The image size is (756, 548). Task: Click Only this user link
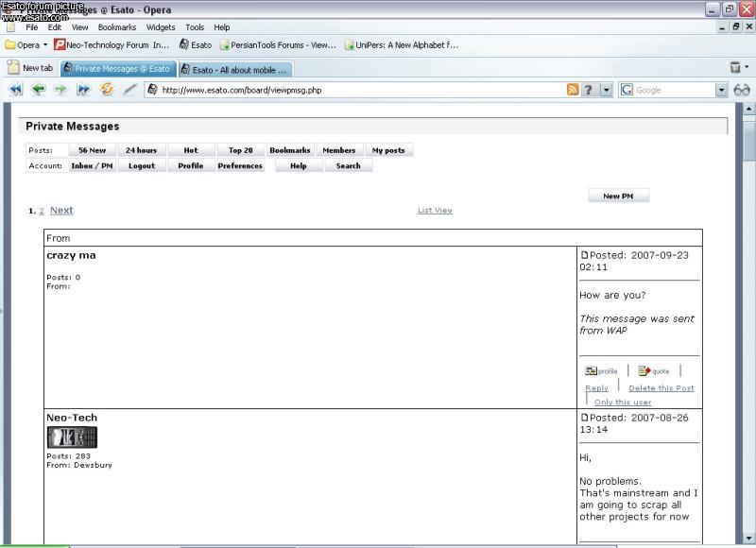pyautogui.click(x=623, y=402)
